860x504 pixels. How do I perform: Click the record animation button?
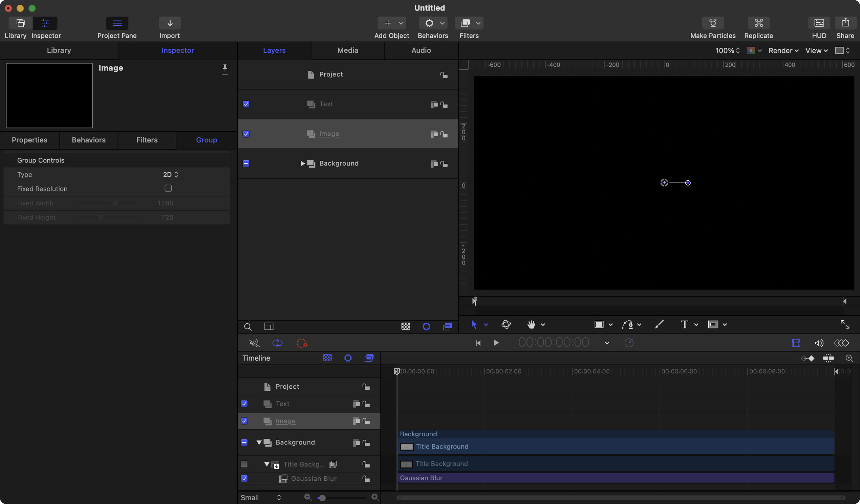tap(302, 343)
